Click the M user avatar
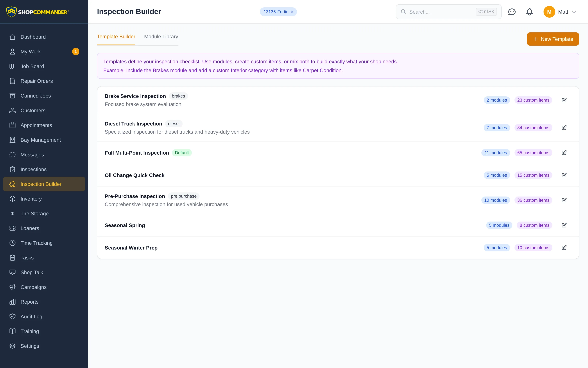Viewport: 588px width, 368px height. pyautogui.click(x=549, y=12)
